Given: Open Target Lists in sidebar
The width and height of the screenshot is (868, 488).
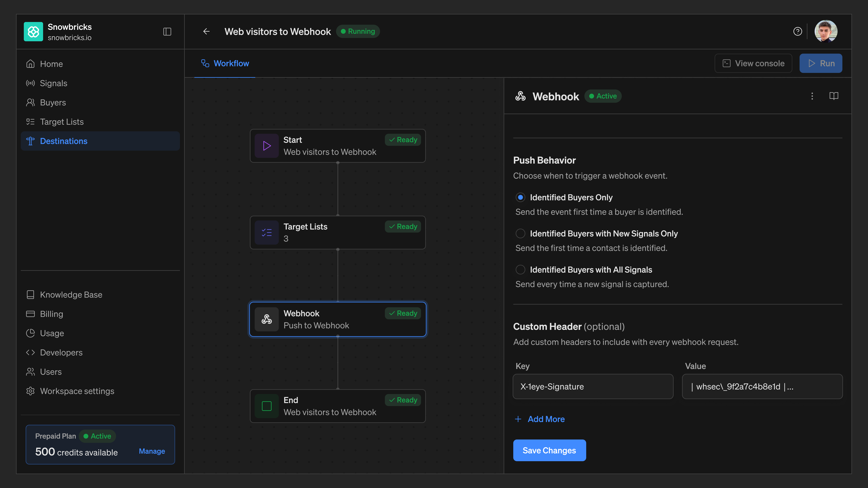Looking at the screenshot, I should pos(100,122).
